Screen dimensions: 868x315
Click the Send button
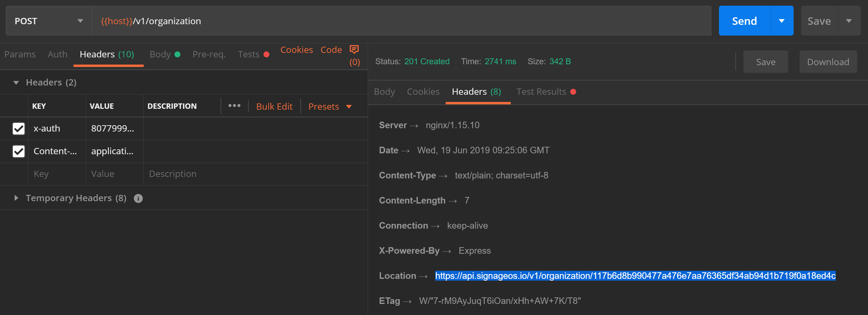[x=744, y=21]
